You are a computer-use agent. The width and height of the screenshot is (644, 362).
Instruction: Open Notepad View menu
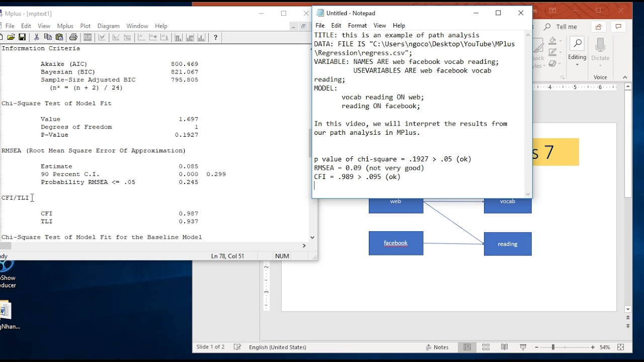click(x=380, y=26)
